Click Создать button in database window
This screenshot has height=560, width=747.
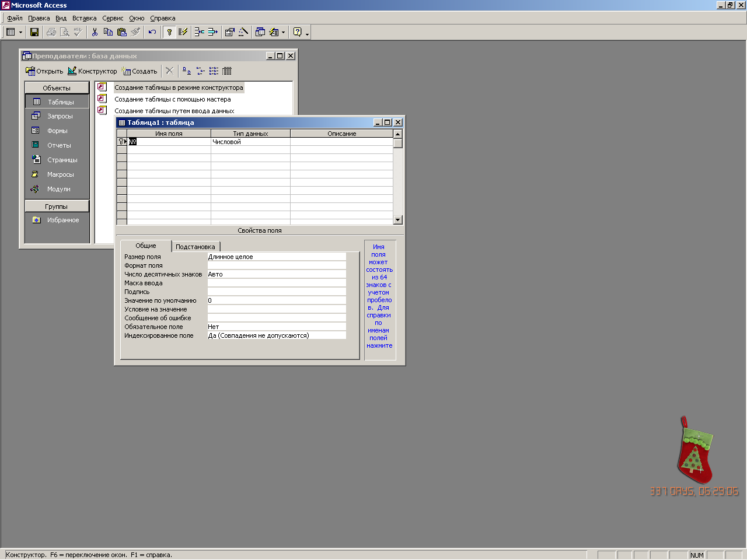tap(139, 71)
